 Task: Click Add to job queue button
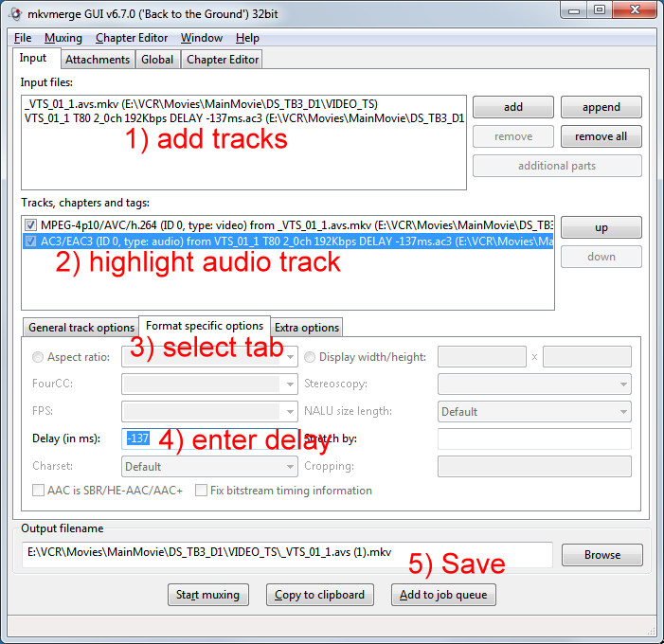click(443, 595)
